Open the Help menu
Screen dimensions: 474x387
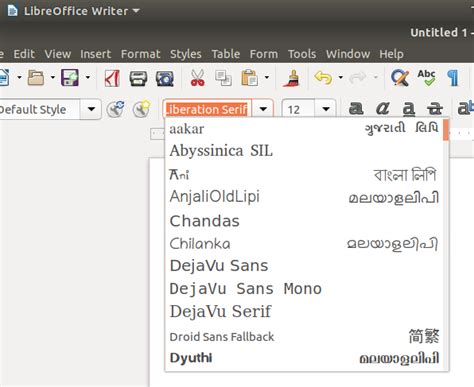coord(391,54)
